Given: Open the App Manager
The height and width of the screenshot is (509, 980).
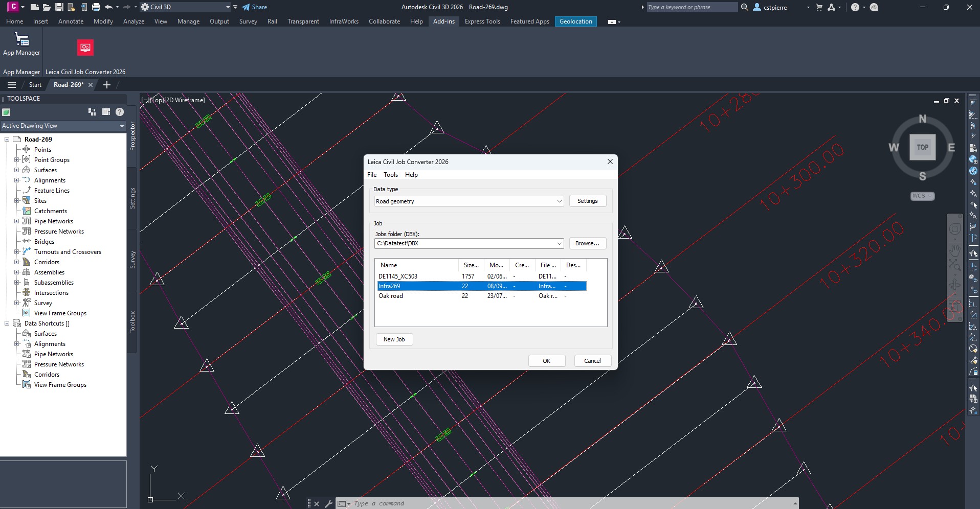Looking at the screenshot, I should coord(21,43).
